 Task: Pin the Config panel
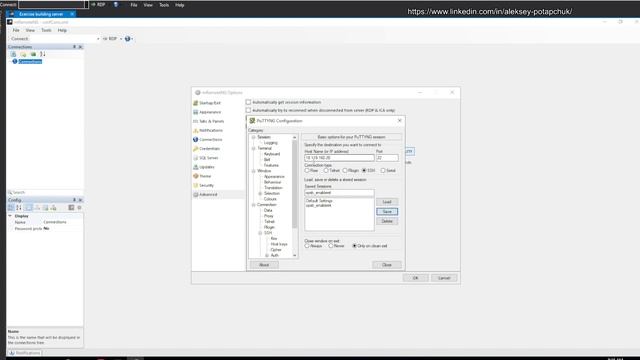(74, 200)
